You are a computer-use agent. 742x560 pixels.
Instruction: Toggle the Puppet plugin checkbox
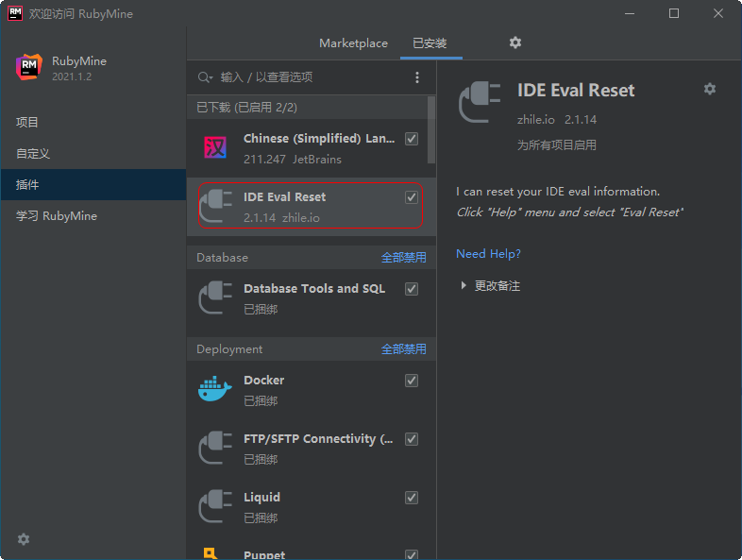[x=412, y=554]
